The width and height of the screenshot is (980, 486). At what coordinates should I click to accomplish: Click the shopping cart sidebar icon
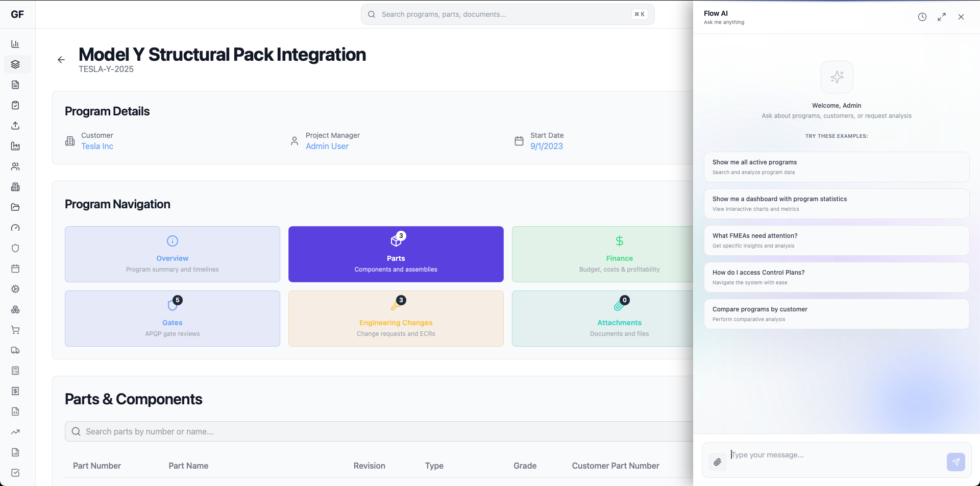click(15, 330)
